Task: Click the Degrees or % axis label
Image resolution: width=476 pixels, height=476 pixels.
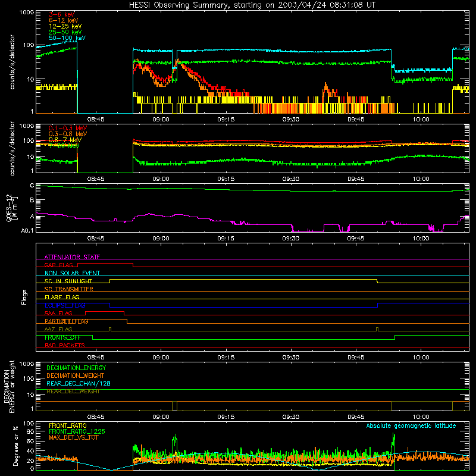Action: pos(15,446)
